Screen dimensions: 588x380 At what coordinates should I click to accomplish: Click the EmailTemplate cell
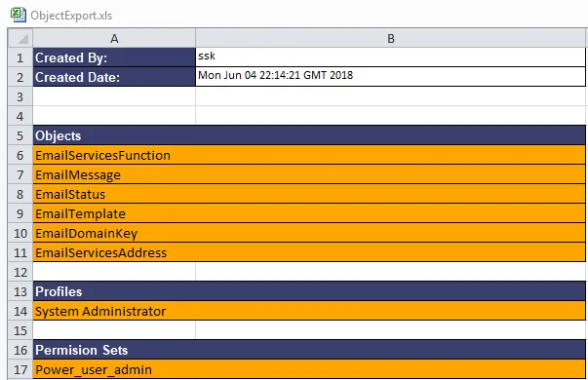point(309,213)
